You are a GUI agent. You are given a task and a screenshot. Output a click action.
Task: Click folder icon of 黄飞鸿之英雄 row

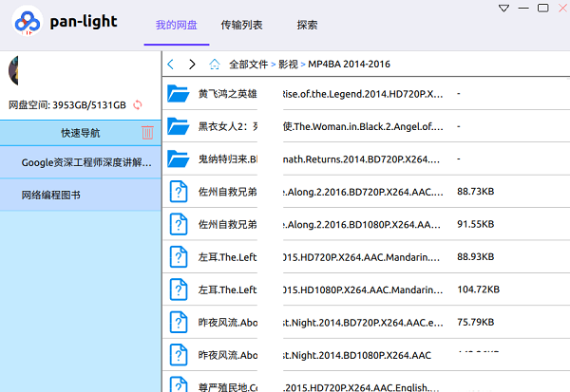pyautogui.click(x=179, y=93)
